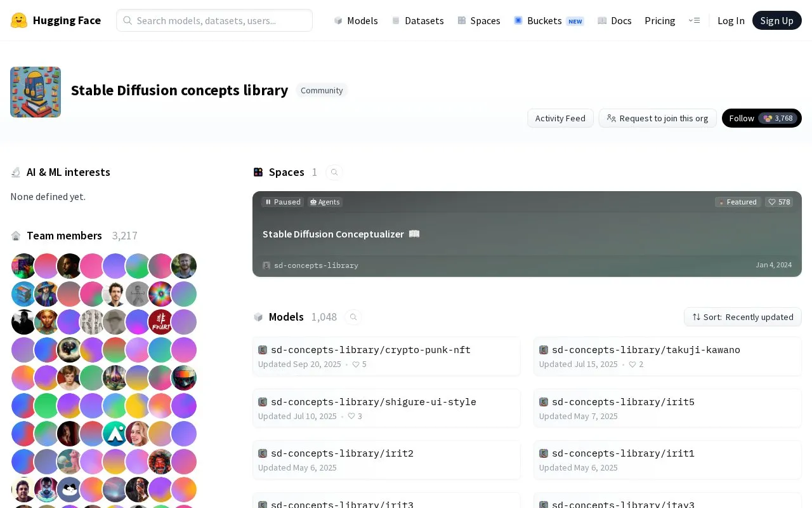
Task: Click the Sign Up button
Action: pos(777,20)
